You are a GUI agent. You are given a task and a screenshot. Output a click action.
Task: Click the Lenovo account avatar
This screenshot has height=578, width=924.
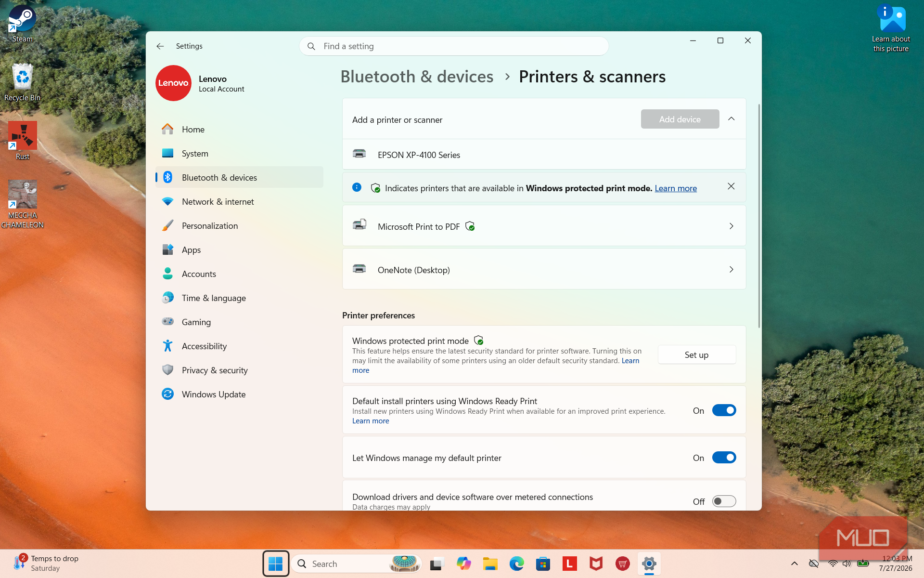(173, 83)
